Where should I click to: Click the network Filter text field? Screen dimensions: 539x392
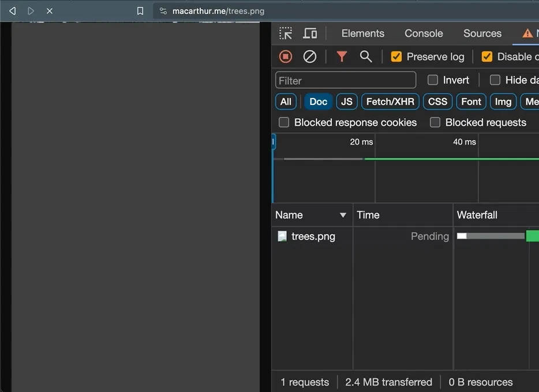[x=346, y=80]
